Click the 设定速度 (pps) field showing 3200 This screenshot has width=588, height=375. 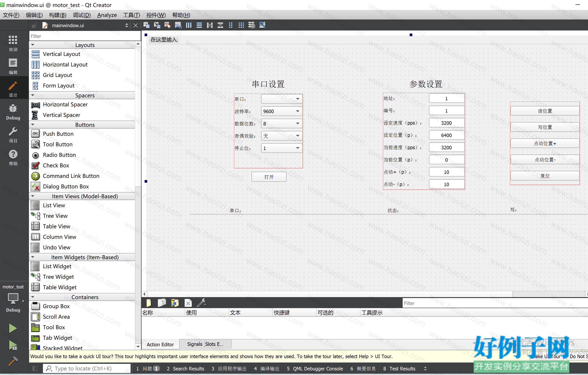pos(446,123)
